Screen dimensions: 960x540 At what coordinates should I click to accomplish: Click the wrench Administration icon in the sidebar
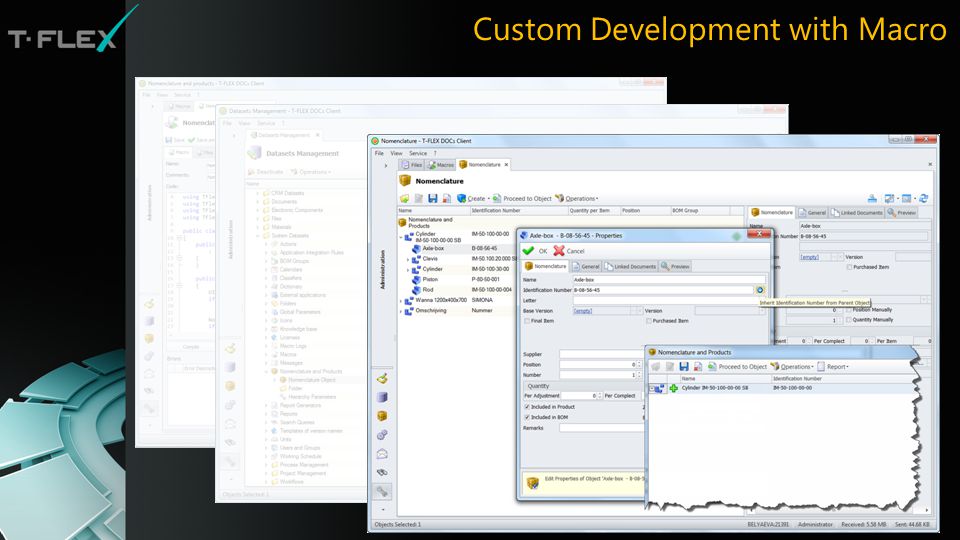coord(382,491)
